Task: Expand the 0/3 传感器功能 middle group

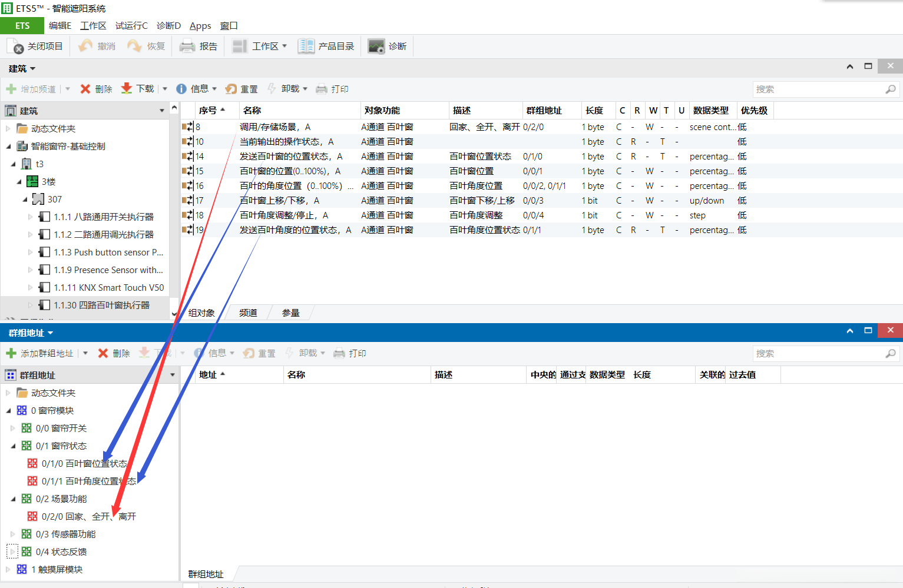Action: point(13,534)
